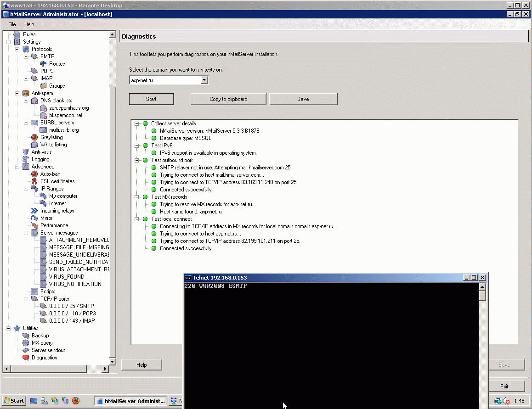Viewport: 532px width, 409px height.
Task: Click the SMTP protocol icon
Action: pos(34,56)
